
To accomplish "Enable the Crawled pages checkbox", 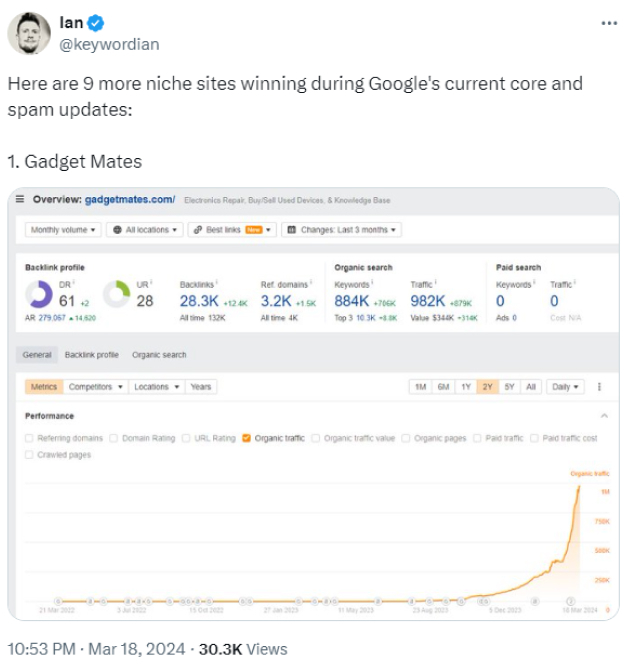I will (29, 455).
